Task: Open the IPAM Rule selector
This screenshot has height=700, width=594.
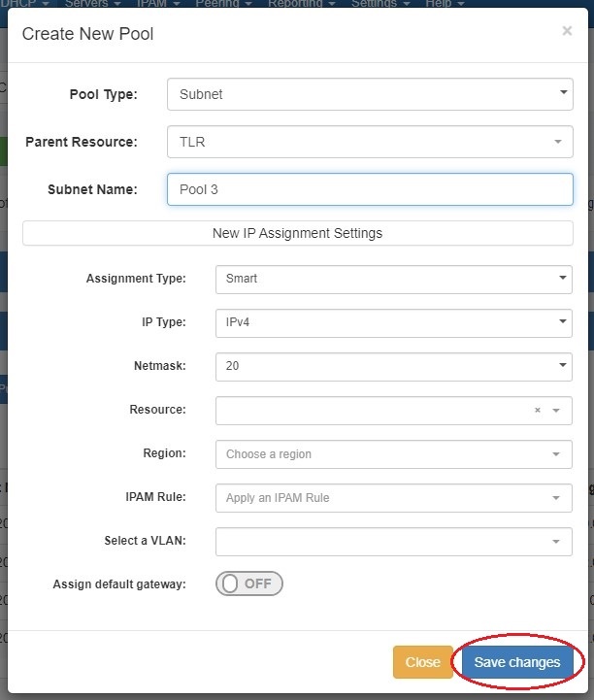Action: click(393, 498)
